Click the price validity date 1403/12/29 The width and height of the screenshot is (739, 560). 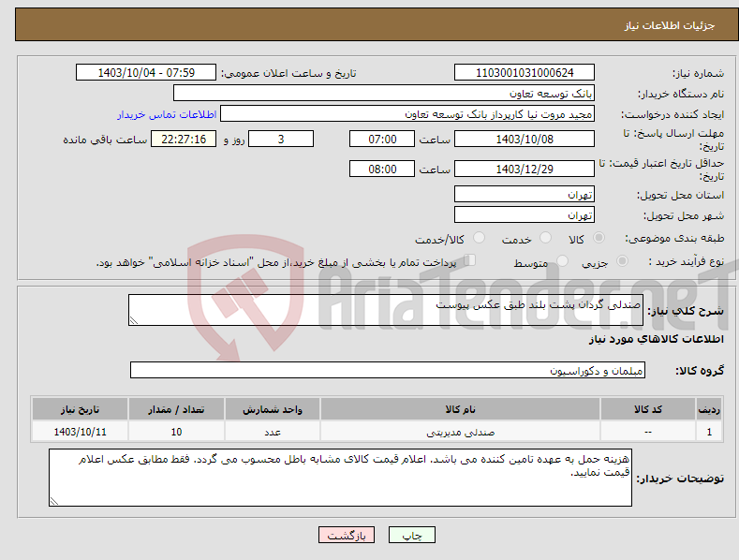525,169
